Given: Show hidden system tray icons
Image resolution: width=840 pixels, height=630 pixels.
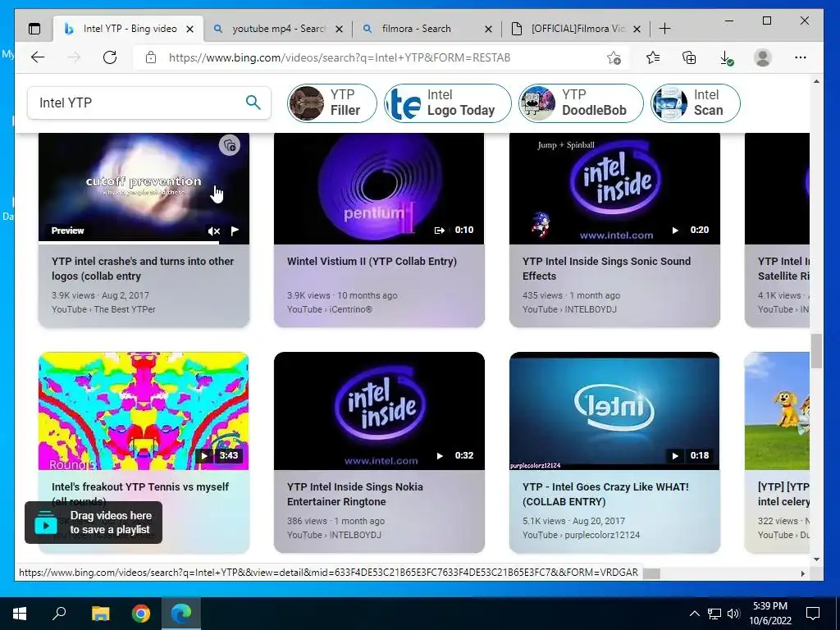Looking at the screenshot, I should (x=694, y=614).
